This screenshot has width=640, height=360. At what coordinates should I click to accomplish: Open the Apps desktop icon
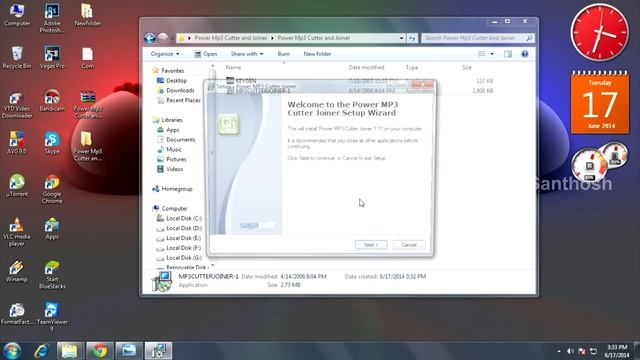(52, 228)
